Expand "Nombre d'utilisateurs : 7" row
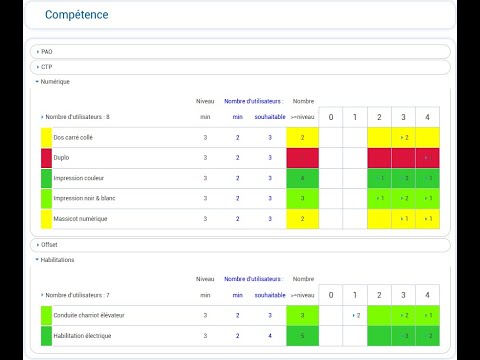This screenshot has height=360, width=480. click(x=75, y=295)
